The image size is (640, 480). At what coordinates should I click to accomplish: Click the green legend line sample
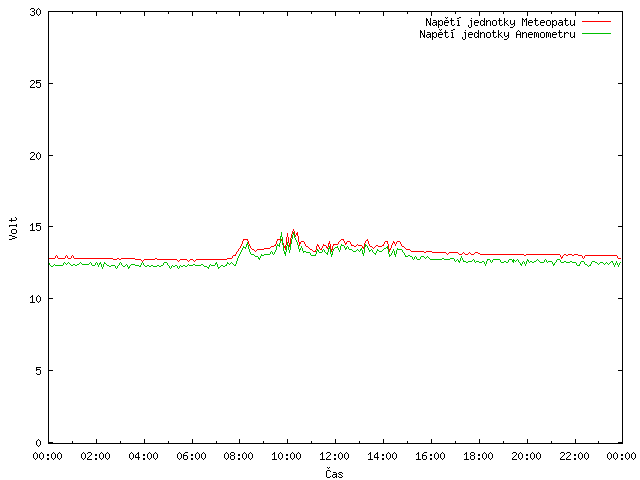click(596, 33)
